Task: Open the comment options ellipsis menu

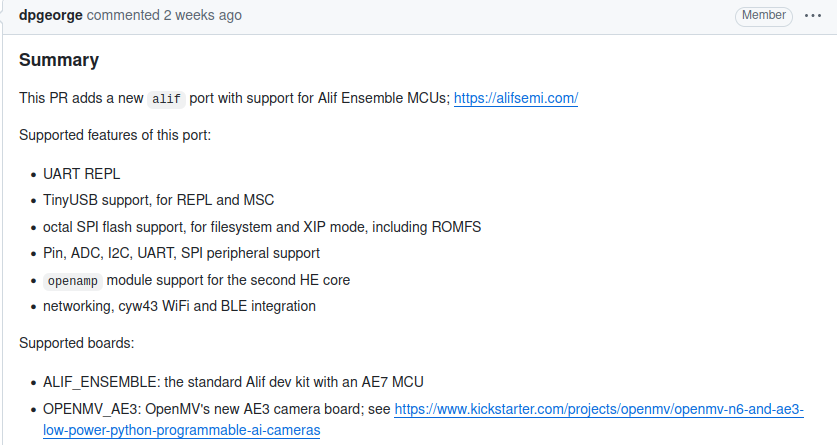Action: point(812,16)
